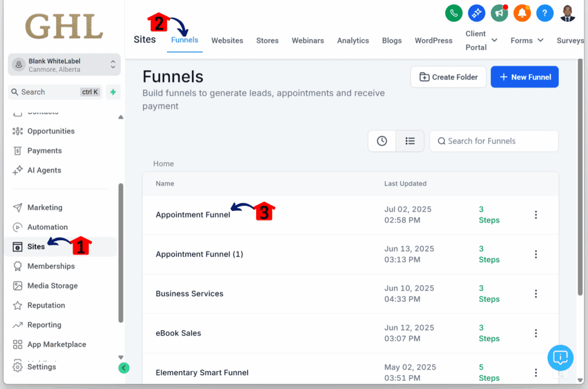This screenshot has height=389, width=588.
Task: Switch to recent clock view
Action: (x=382, y=141)
